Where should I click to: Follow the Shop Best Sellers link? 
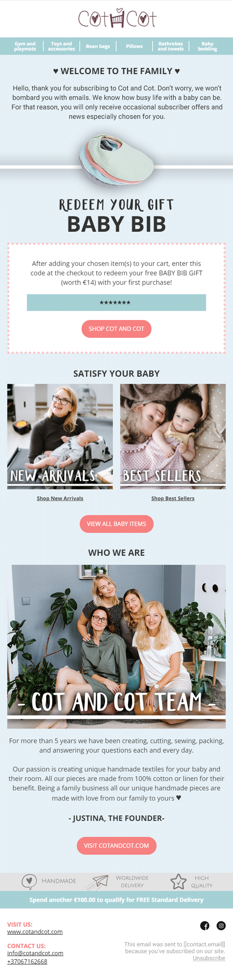173,498
